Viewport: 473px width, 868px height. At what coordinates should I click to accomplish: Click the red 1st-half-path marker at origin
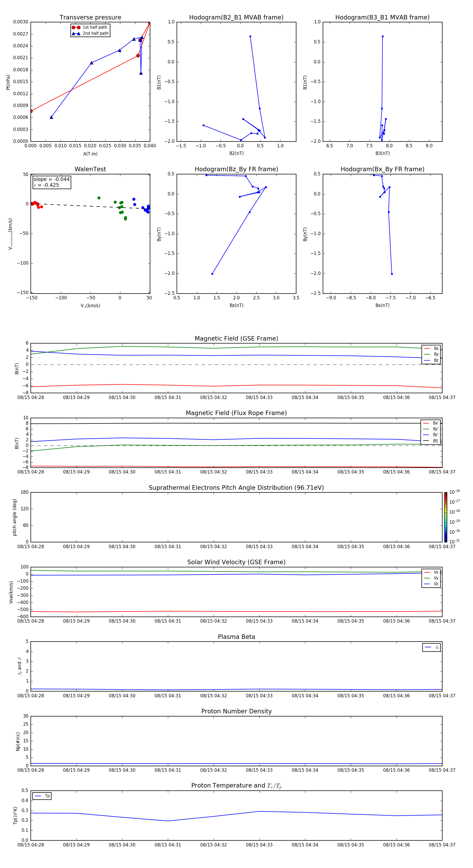click(31, 111)
